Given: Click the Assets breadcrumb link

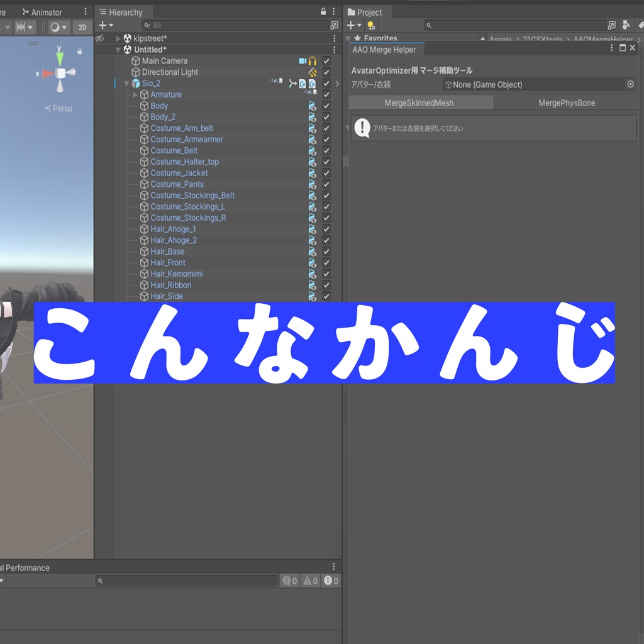Looking at the screenshot, I should pos(500,39).
